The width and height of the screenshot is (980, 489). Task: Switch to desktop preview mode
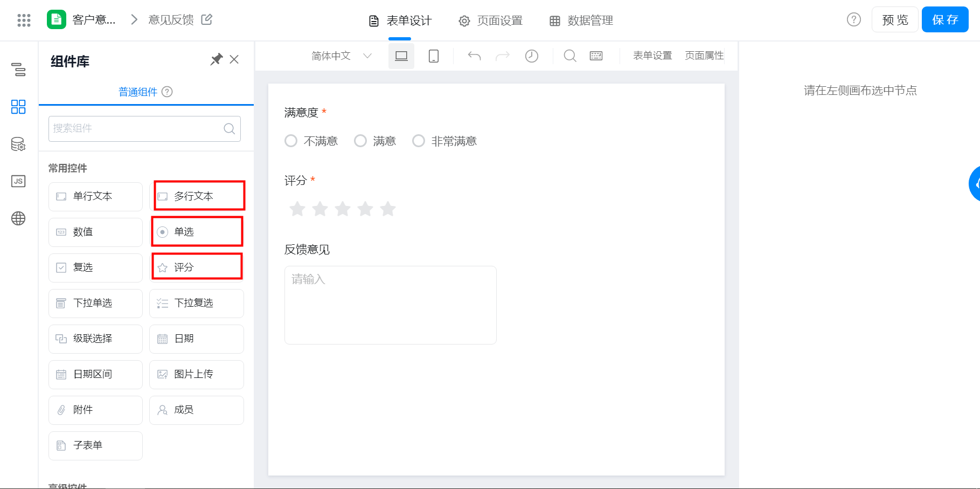point(401,56)
